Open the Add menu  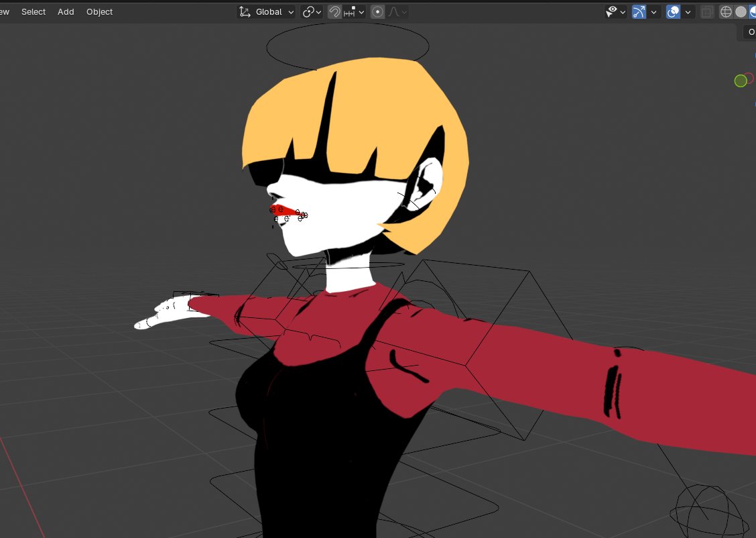(65, 11)
